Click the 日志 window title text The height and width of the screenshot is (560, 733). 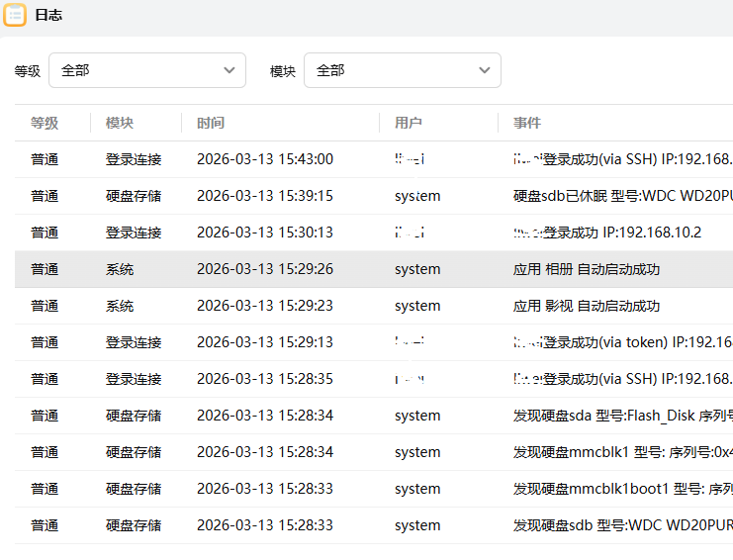[48, 15]
